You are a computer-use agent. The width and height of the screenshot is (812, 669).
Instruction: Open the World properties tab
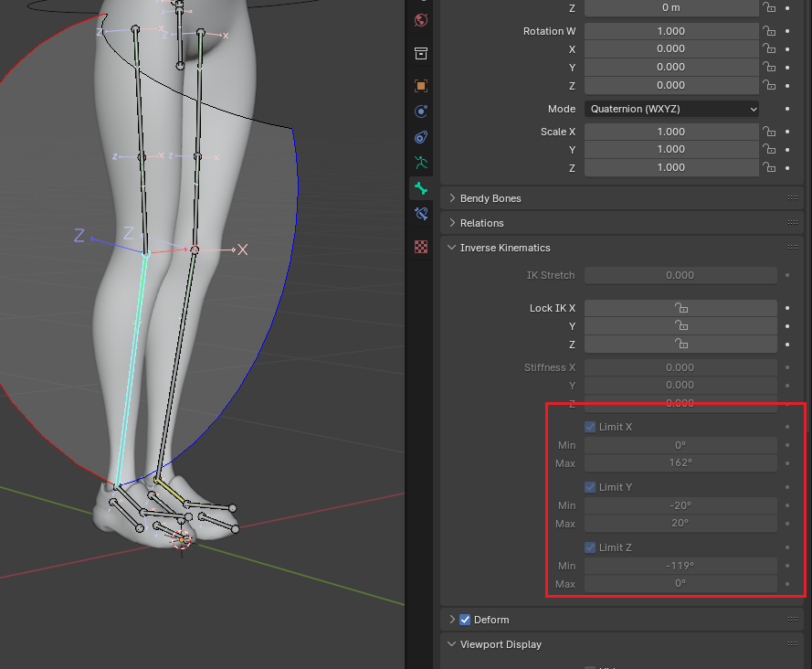coord(421,21)
